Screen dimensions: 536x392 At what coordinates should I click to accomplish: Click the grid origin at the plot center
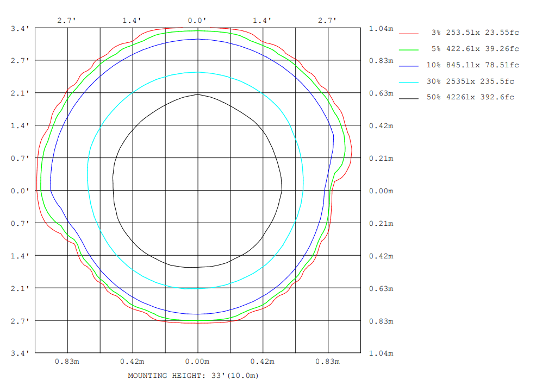[x=197, y=191]
